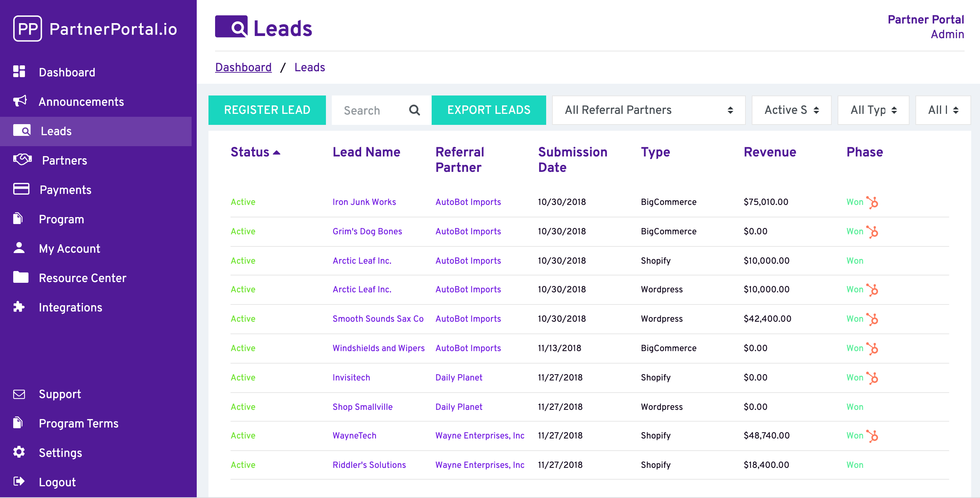Image resolution: width=980 pixels, height=498 pixels.
Task: Open Payments in the sidebar
Action: (x=65, y=190)
